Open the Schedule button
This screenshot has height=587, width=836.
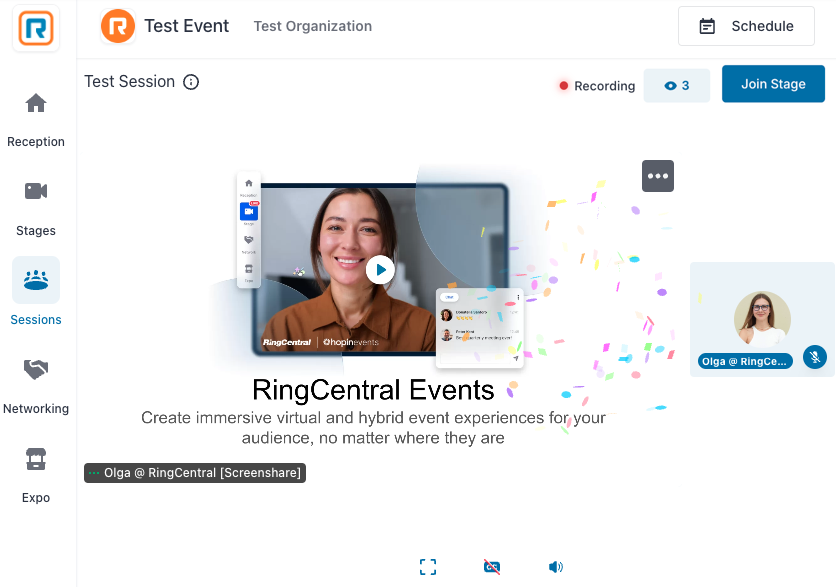click(x=746, y=26)
